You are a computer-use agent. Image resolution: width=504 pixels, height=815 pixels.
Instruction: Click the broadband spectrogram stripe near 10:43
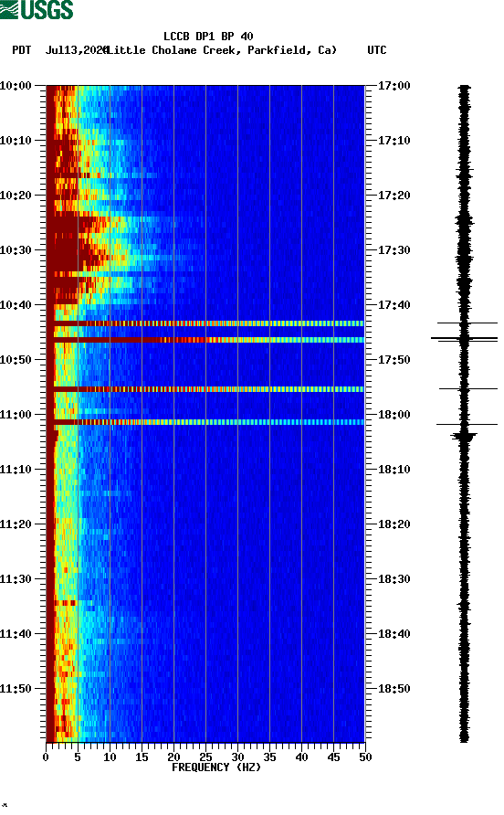pyautogui.click(x=205, y=323)
